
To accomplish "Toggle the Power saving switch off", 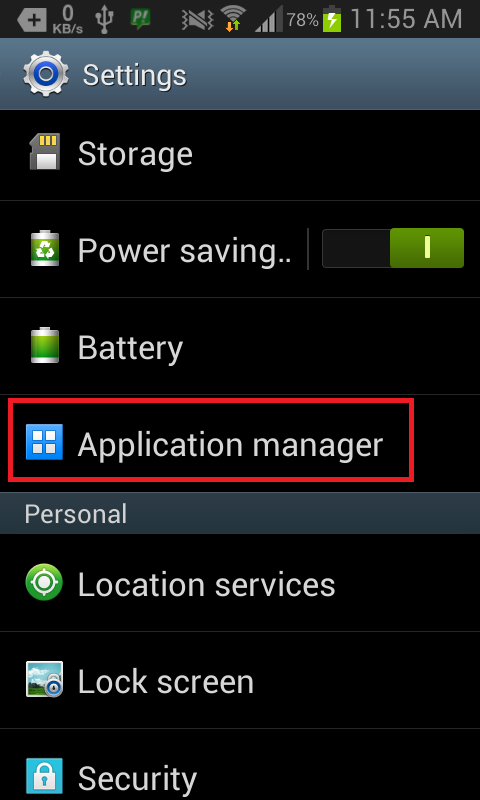I will click(x=393, y=248).
